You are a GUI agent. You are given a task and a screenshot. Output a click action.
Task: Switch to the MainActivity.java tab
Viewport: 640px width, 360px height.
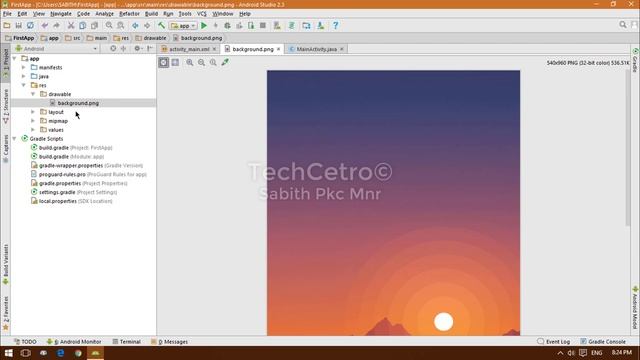coord(316,49)
